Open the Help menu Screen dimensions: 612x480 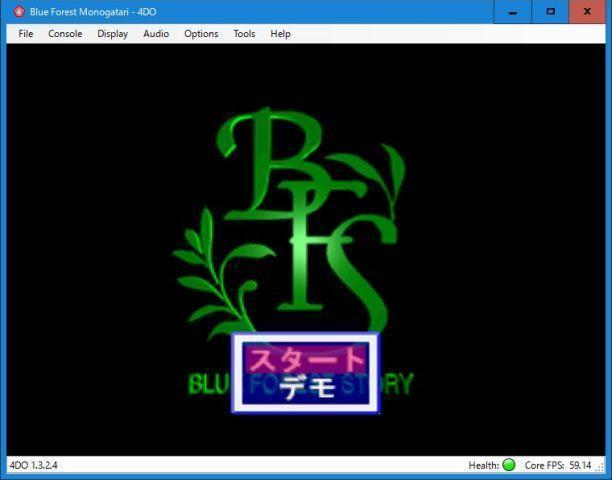(281, 33)
